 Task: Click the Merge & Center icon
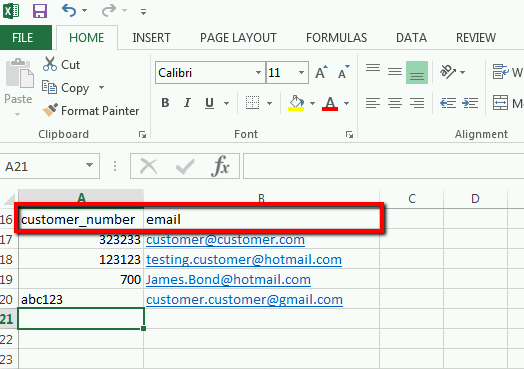tap(500, 103)
